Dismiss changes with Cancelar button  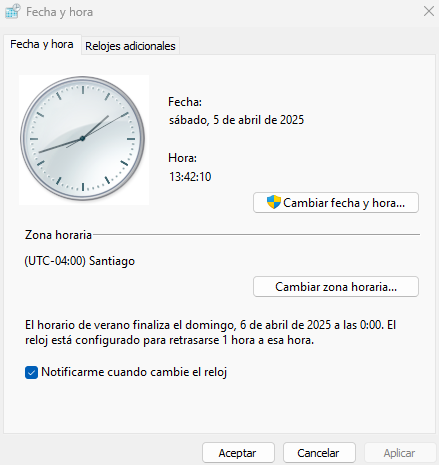pyautogui.click(x=319, y=453)
